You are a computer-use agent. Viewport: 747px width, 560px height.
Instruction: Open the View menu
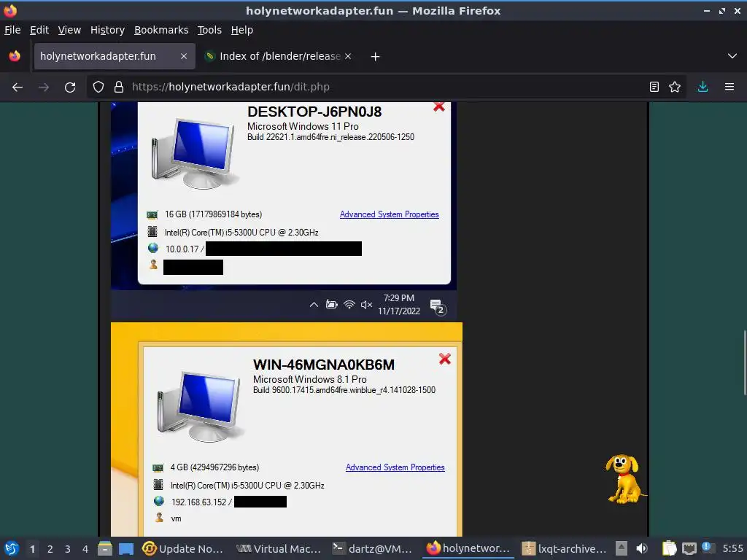point(69,30)
